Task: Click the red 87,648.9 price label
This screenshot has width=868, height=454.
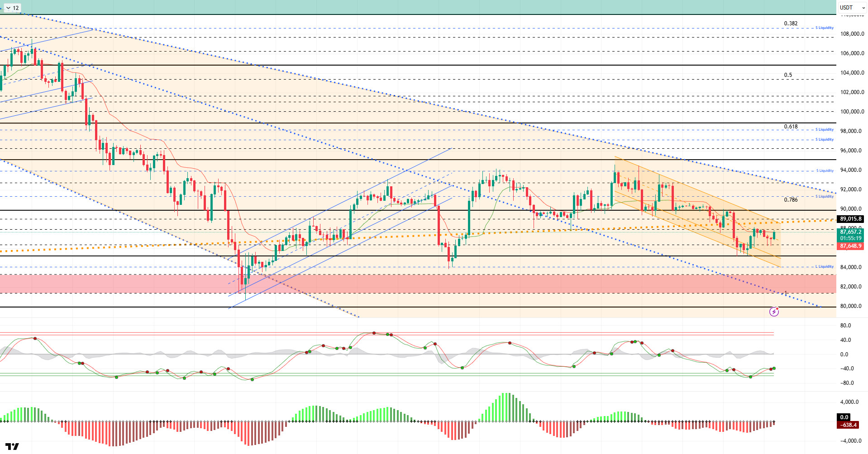Action: (850, 246)
